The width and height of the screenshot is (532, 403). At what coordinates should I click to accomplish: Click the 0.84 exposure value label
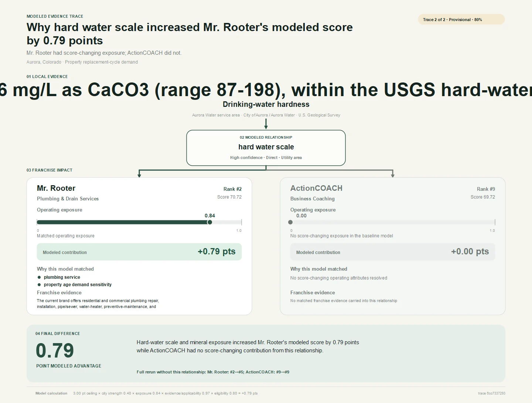[x=210, y=216]
